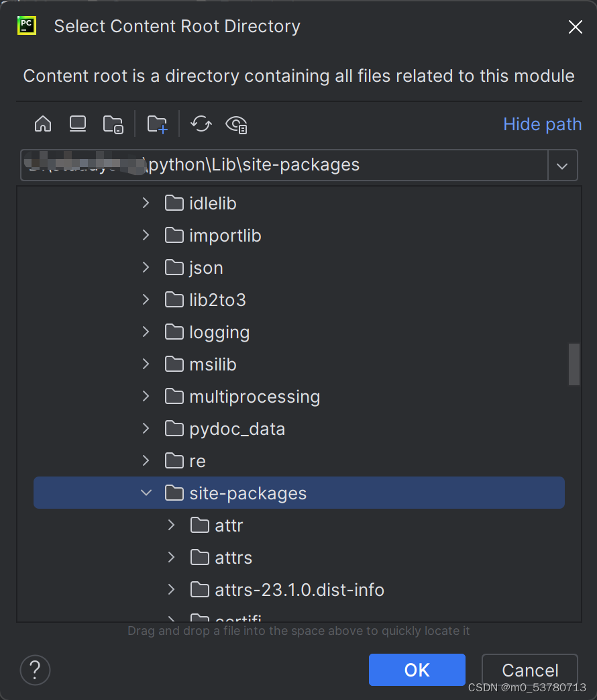Toggle show hidden files and directories
This screenshot has height=700, width=597.
[237, 124]
